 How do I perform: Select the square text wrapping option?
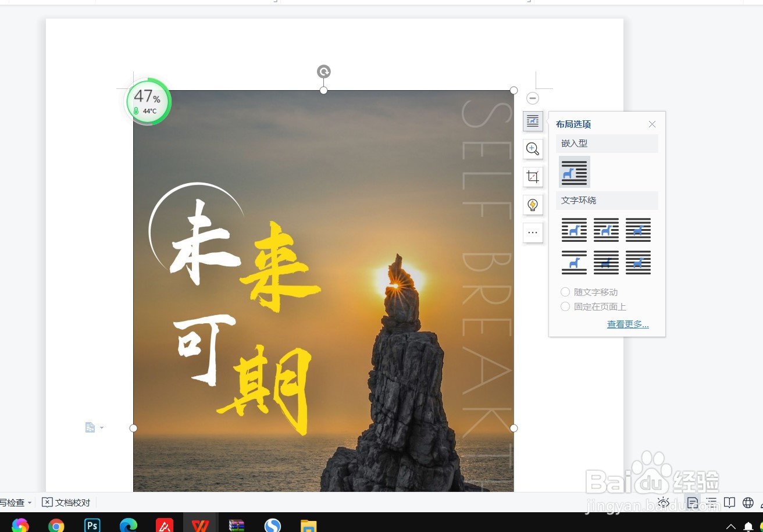click(574, 230)
